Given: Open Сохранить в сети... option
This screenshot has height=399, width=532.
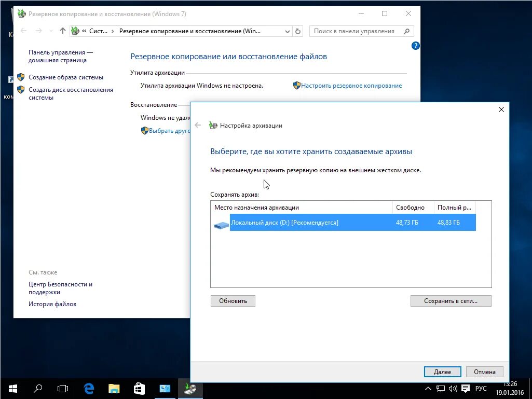Looking at the screenshot, I should (x=451, y=301).
